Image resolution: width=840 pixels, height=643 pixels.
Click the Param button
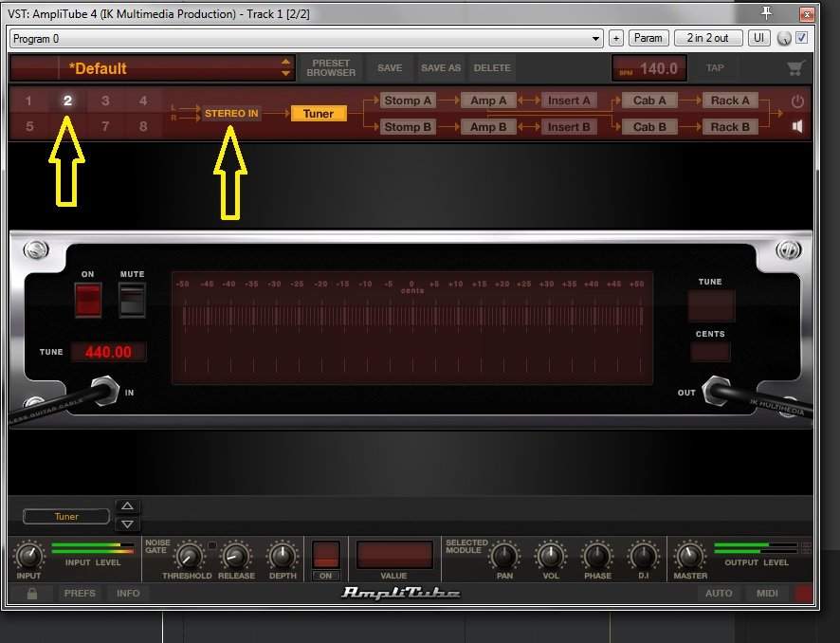click(x=648, y=38)
